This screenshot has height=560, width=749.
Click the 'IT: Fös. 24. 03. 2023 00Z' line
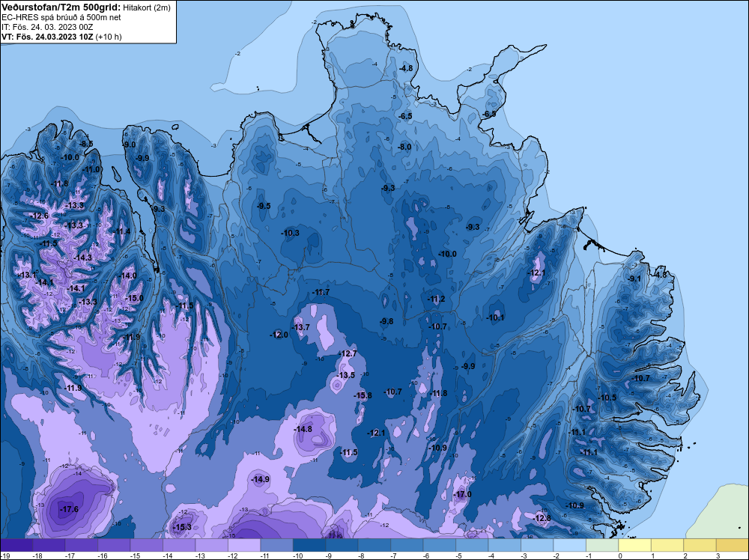pyautogui.click(x=47, y=27)
